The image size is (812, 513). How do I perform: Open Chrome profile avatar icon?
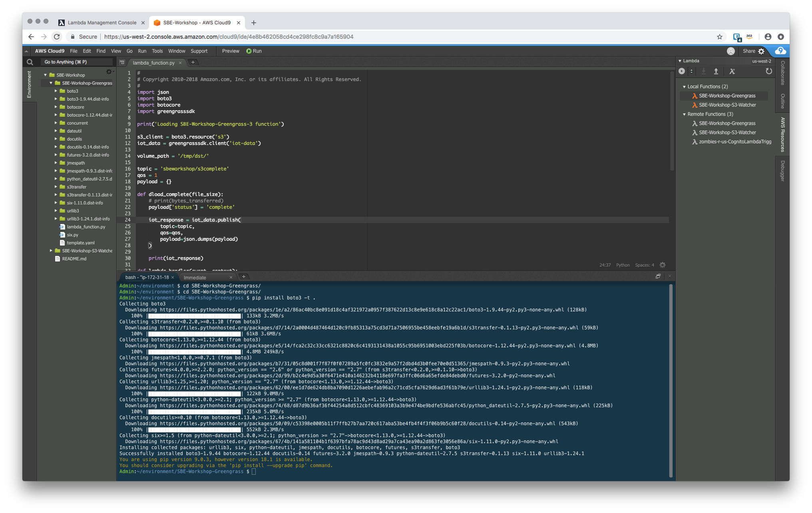pos(768,37)
